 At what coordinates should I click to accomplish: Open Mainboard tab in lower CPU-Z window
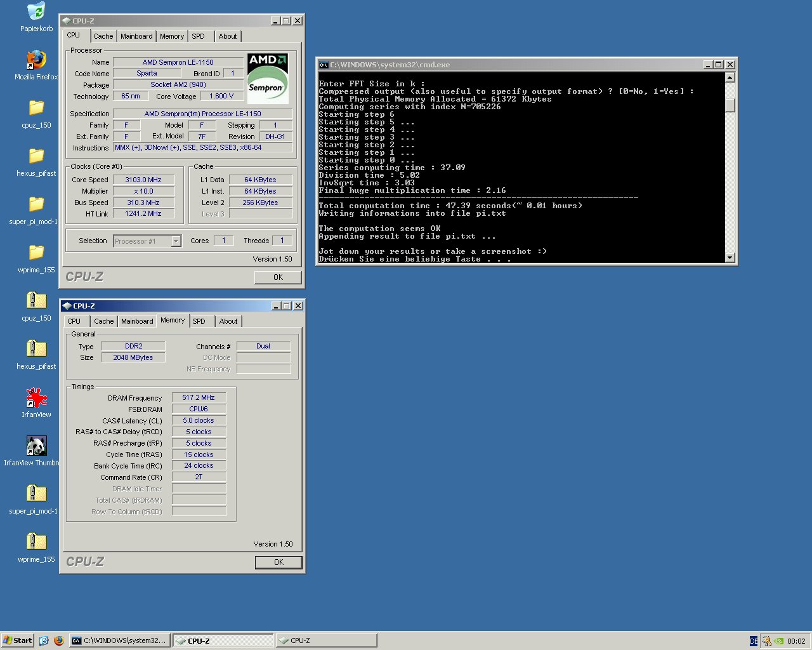[137, 322]
